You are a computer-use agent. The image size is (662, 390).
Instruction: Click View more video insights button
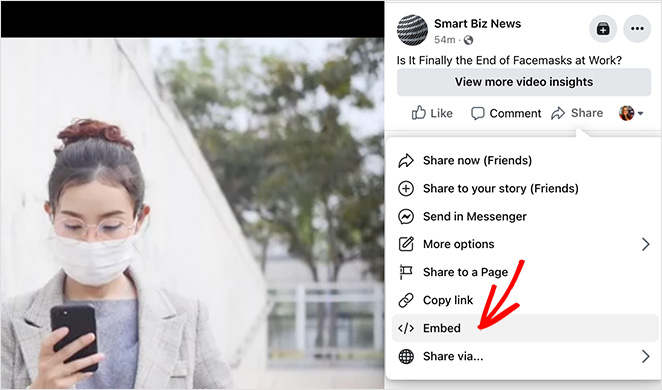524,82
